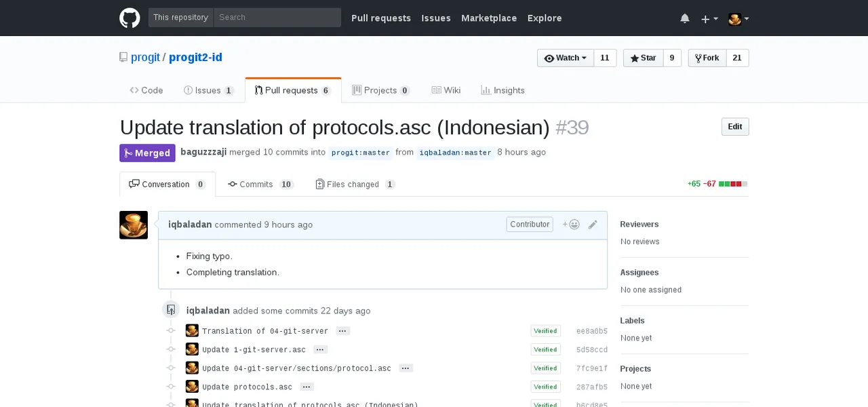
Task: Open the iqbaladan:master branch link
Action: pos(455,153)
